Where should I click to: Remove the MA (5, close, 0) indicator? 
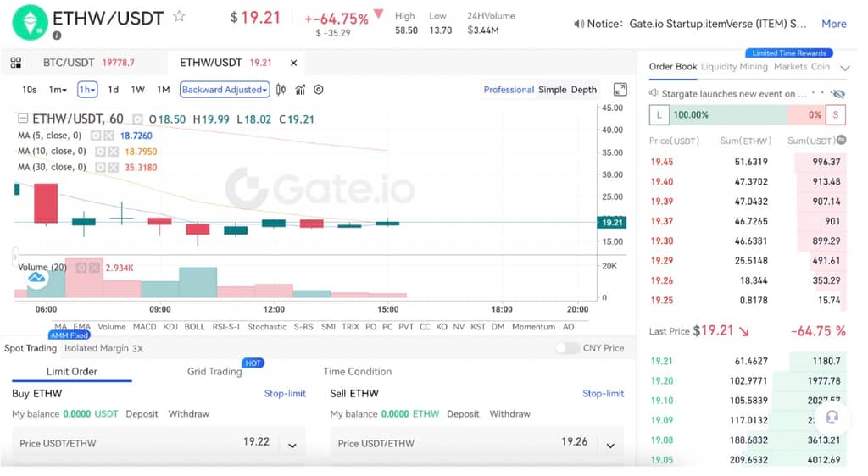pos(109,136)
